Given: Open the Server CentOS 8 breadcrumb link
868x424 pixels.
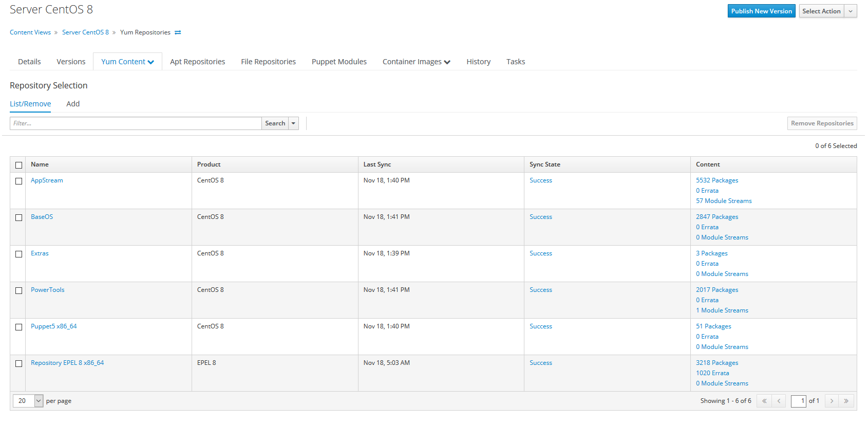Looking at the screenshot, I should (x=85, y=32).
